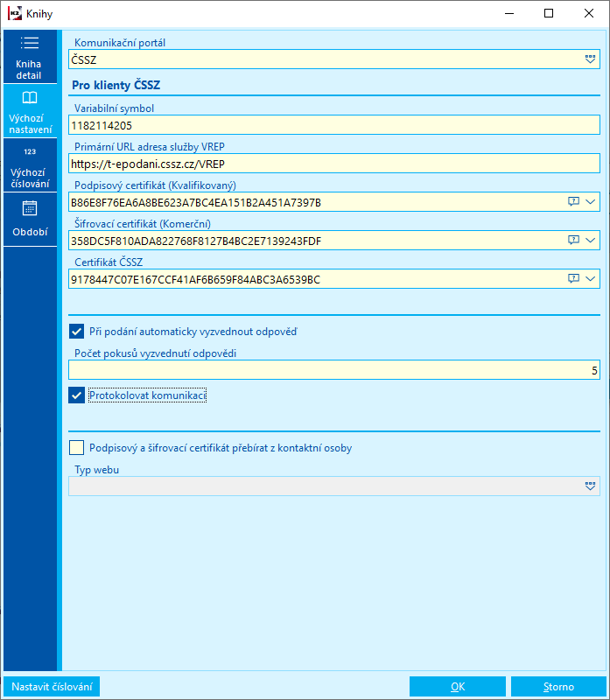The image size is (610, 700).
Task: Open the Typ webu dropdown
Action: (x=590, y=486)
